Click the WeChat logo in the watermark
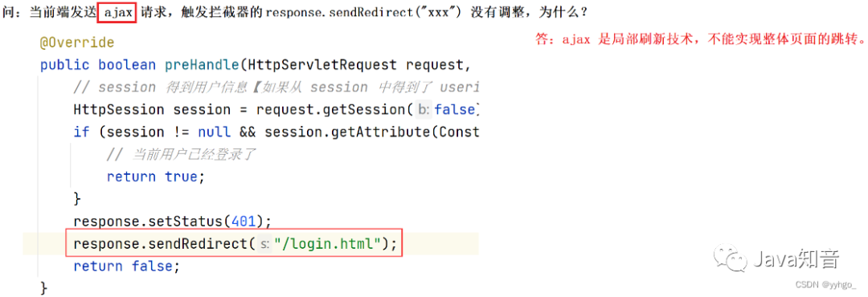The image size is (868, 297). [731, 258]
